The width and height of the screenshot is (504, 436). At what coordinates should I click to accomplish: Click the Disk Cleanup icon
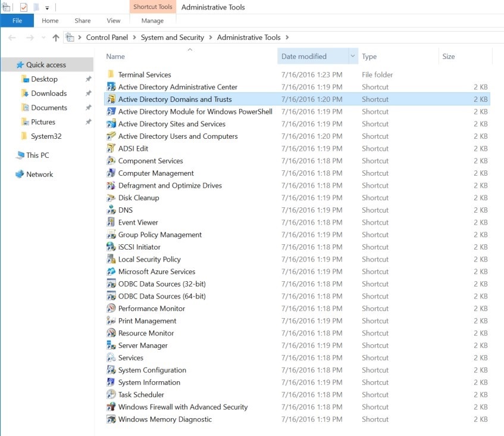coord(111,198)
